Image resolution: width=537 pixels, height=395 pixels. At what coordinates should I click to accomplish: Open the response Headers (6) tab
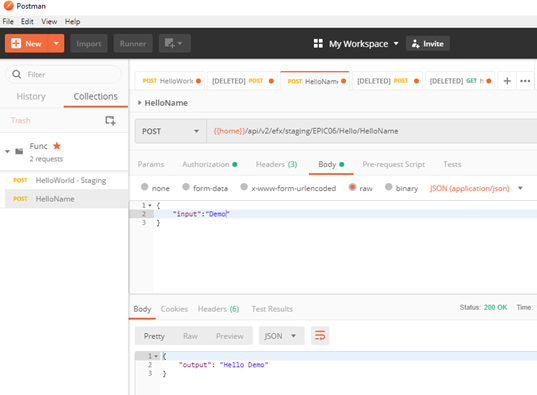[218, 309]
